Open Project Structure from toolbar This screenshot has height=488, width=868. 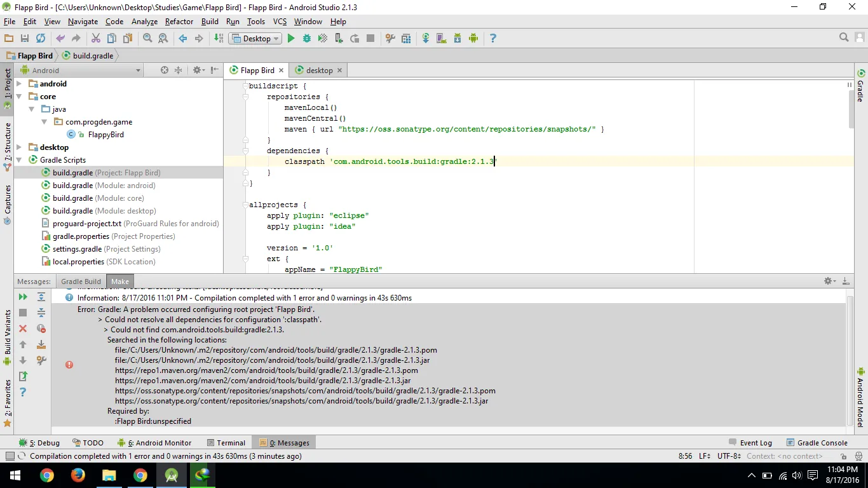point(407,39)
